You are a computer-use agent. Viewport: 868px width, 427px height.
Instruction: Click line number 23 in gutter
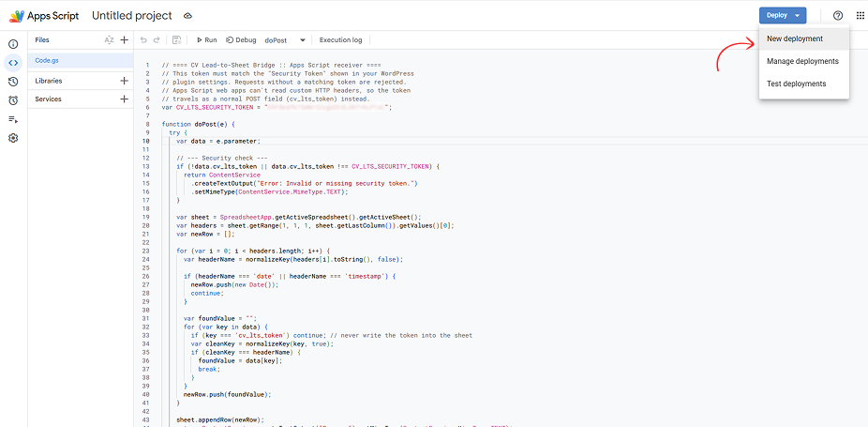pyautogui.click(x=146, y=251)
